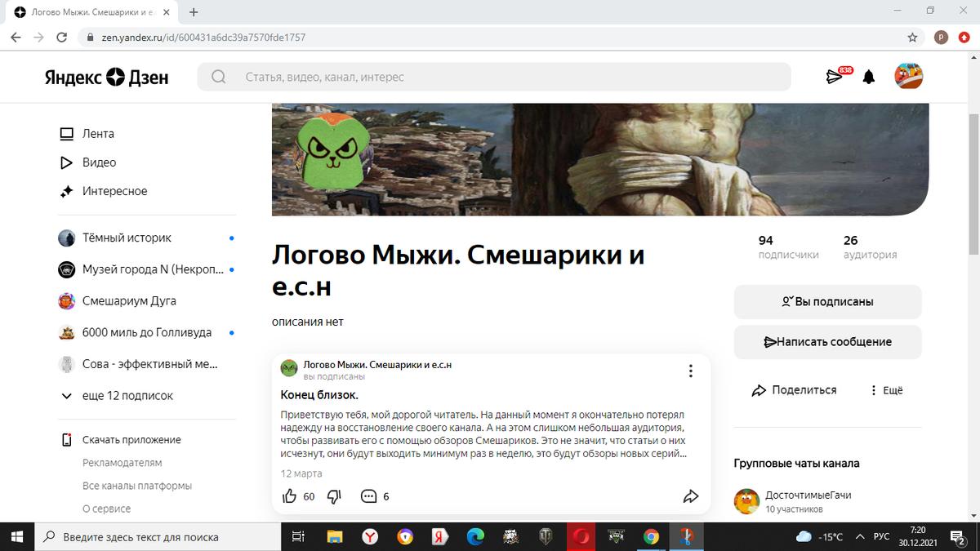This screenshot has width=980, height=551.
Task: Bookmark this page star icon
Action: click(x=912, y=38)
